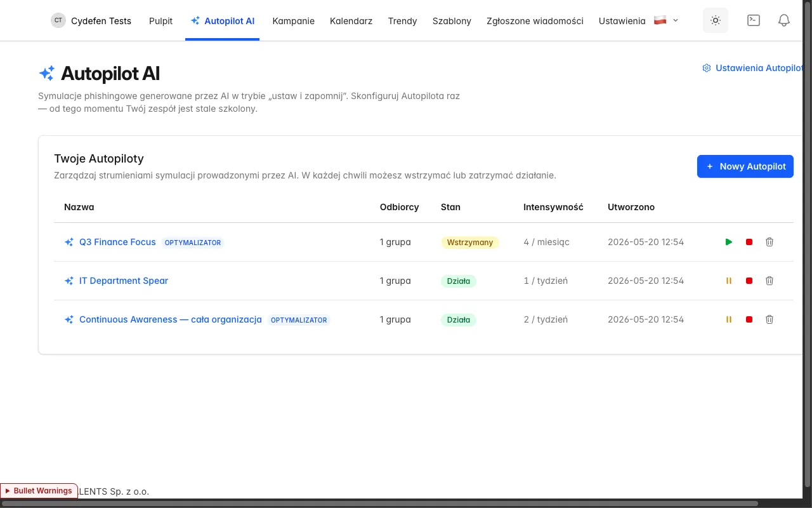Expand the Bullet Warnings panel
Screen dimensions: 812x508
coord(39,491)
